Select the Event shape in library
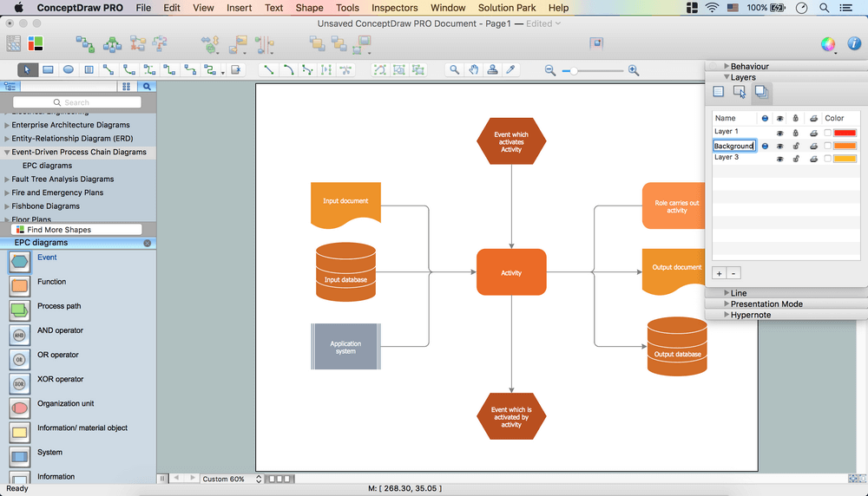This screenshot has width=868, height=496. [19, 260]
